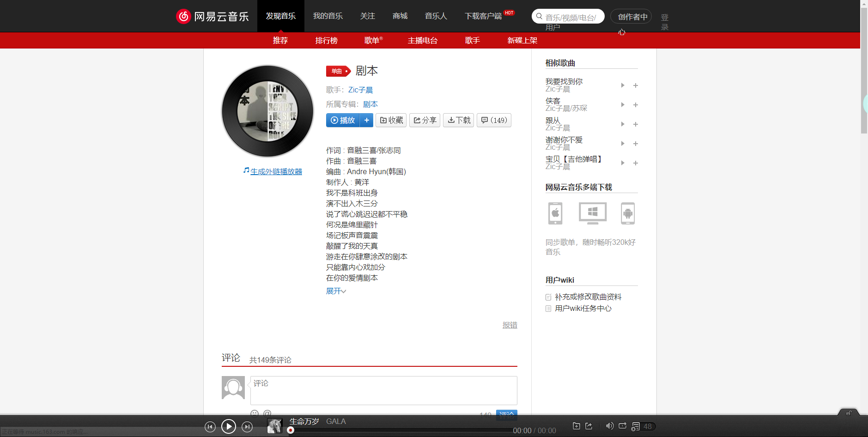Click the comment input box

383,390
